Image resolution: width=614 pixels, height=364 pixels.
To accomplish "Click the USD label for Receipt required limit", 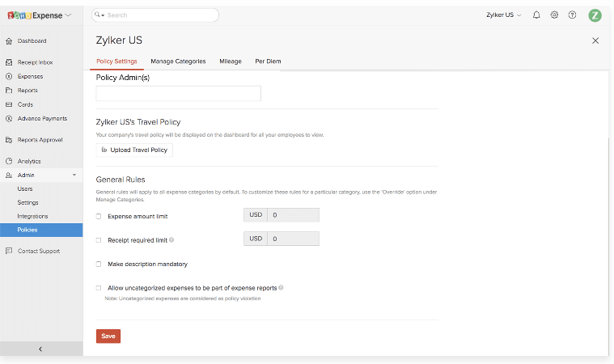I will pyautogui.click(x=256, y=239).
